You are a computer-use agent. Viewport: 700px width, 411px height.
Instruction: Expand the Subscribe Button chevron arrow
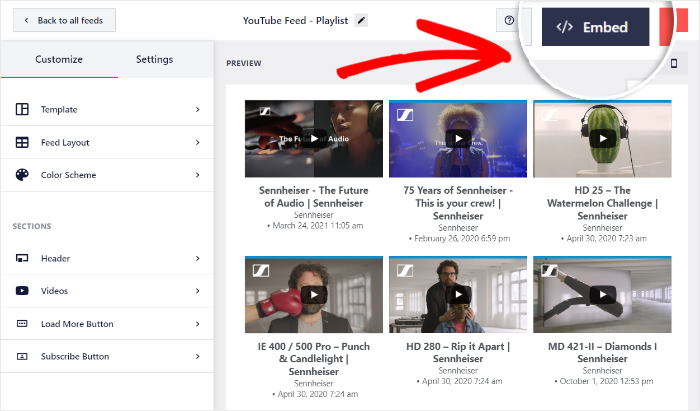point(197,356)
